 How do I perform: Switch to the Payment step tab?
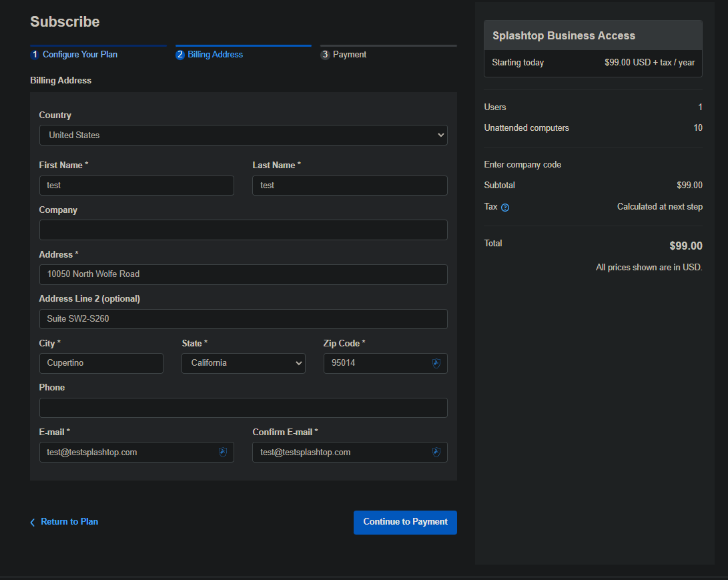coord(350,55)
